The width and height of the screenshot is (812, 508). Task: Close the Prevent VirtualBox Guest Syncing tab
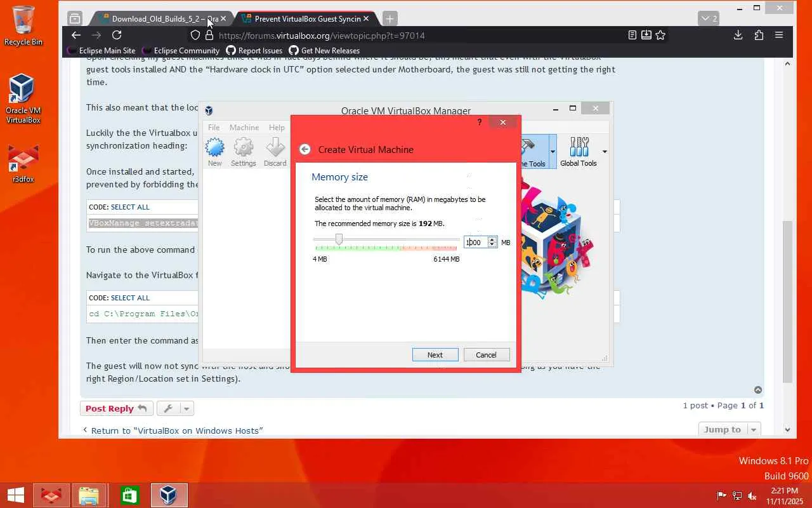366,18
